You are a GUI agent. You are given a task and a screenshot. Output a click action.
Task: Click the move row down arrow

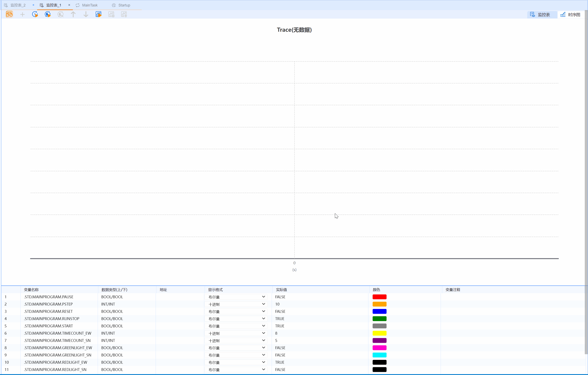(x=86, y=14)
